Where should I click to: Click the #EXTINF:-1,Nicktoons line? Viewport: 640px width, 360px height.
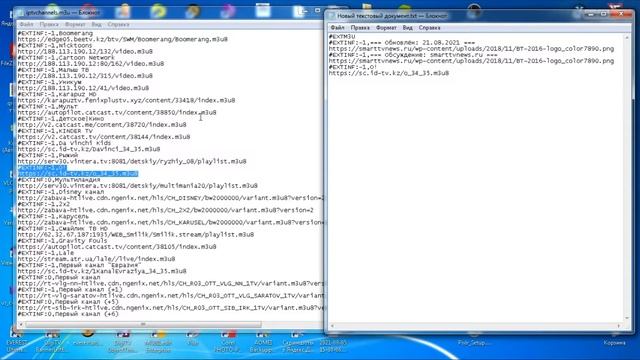point(55,45)
